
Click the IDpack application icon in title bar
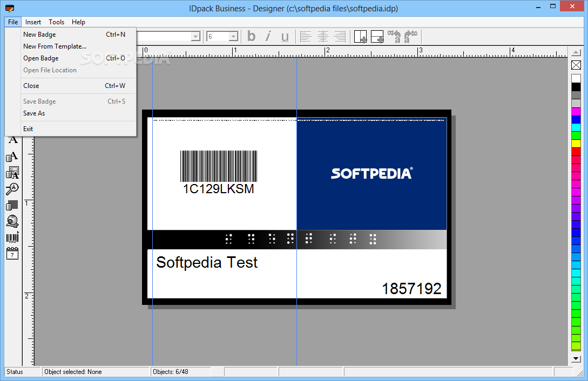pyautogui.click(x=10, y=8)
